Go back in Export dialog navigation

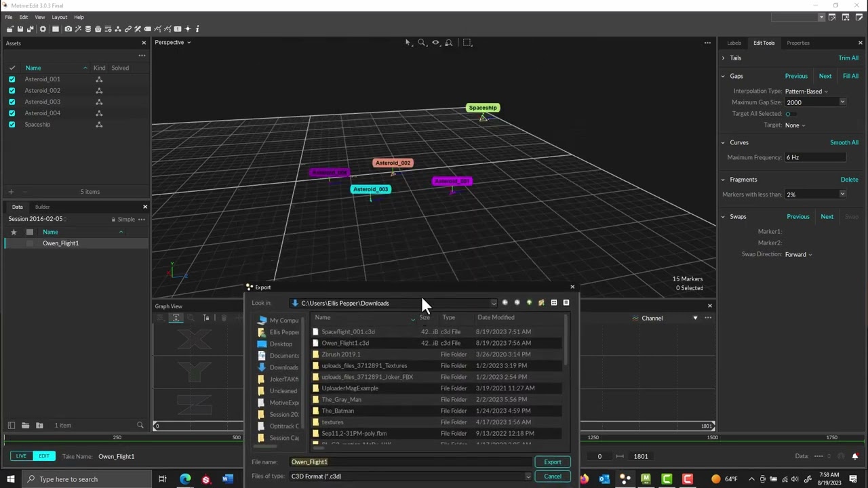tap(505, 302)
